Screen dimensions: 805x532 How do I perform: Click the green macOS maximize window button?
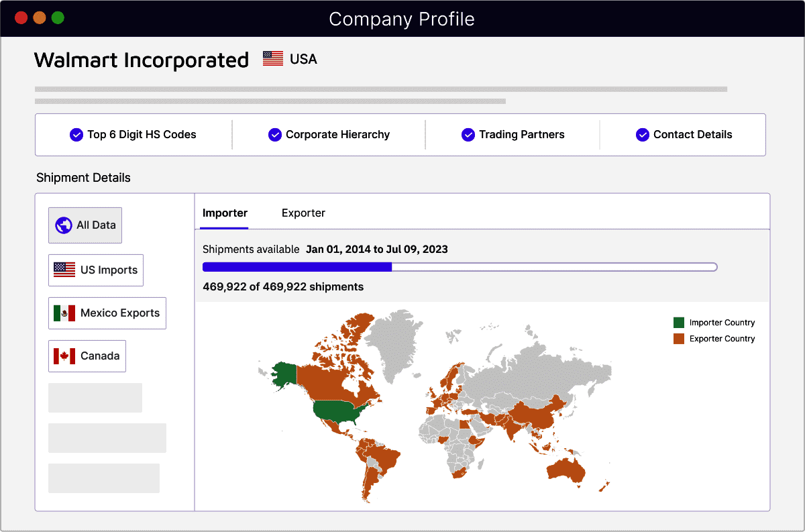[58, 18]
